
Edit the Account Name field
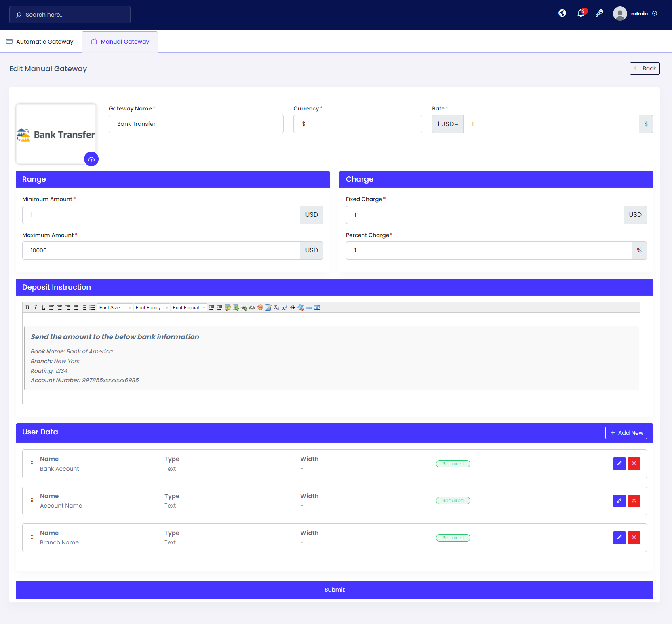pos(619,501)
